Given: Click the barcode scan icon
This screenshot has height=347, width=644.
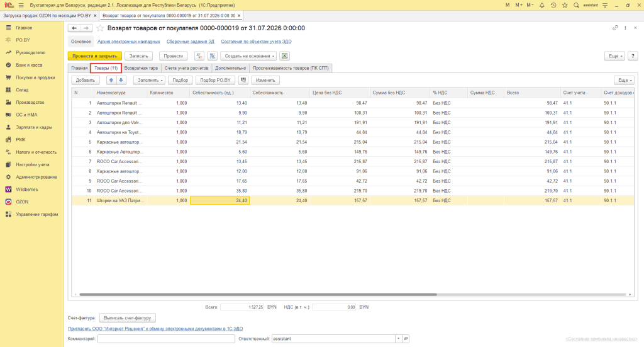Looking at the screenshot, I should [243, 80].
